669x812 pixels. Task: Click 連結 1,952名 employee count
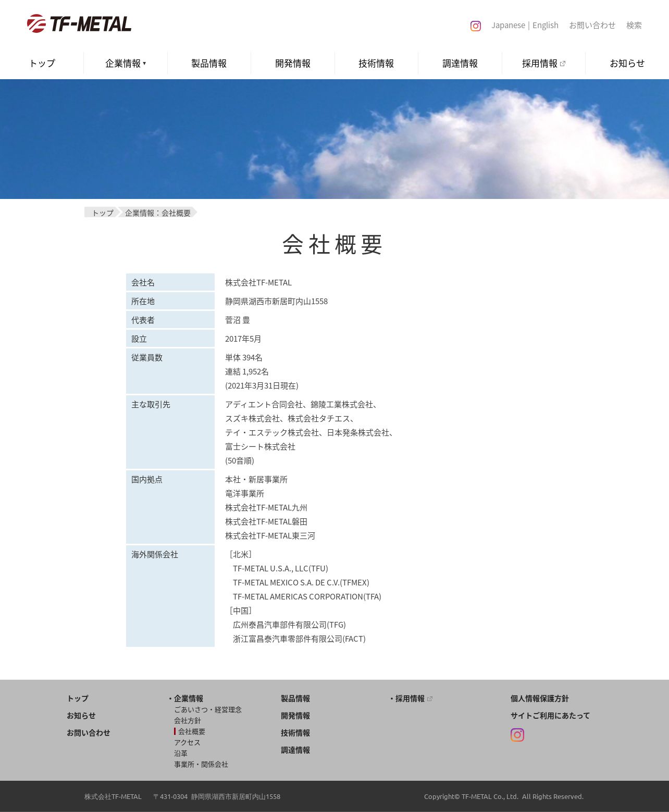coord(247,371)
